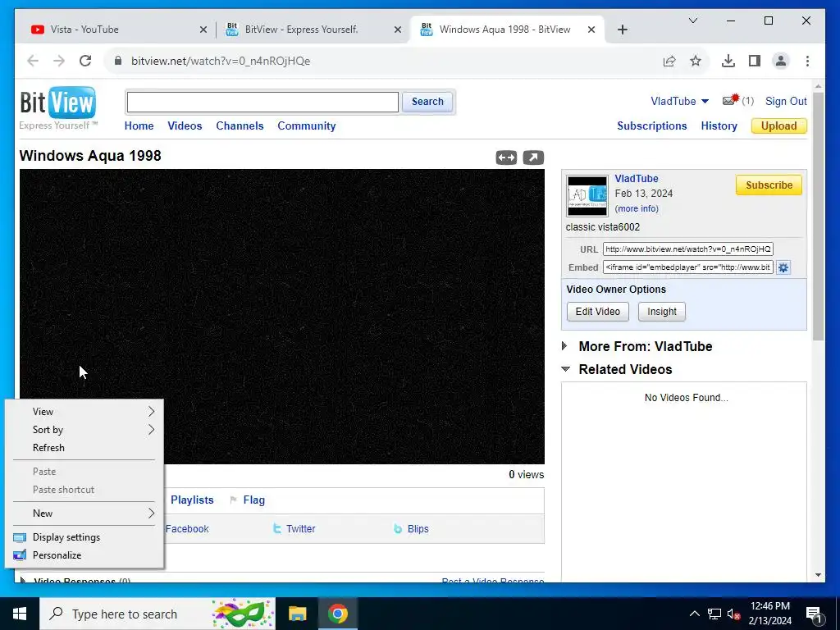Click Chrome icon in taskbar
This screenshot has width=840, height=630.
click(337, 614)
